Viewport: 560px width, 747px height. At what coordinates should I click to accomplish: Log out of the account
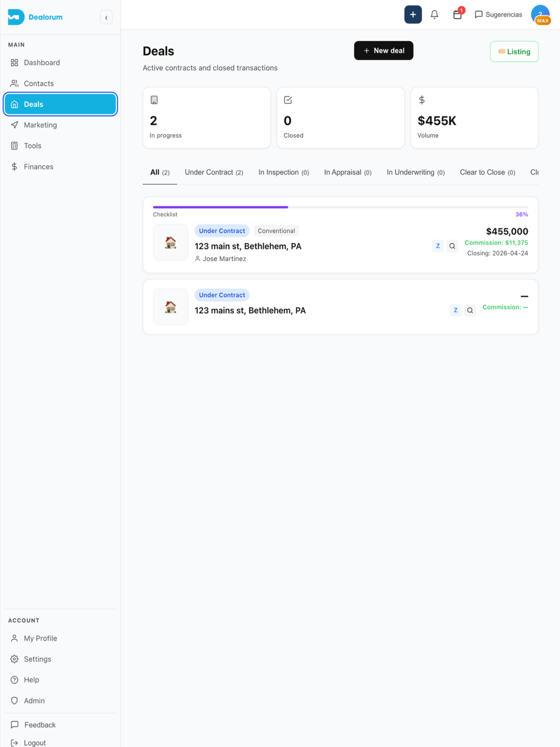pyautogui.click(x=60, y=743)
